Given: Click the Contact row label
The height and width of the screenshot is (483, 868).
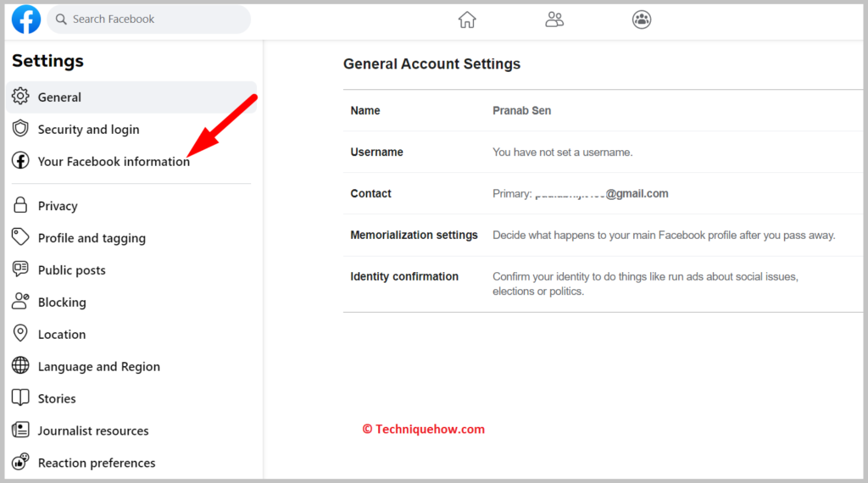Looking at the screenshot, I should [x=371, y=194].
